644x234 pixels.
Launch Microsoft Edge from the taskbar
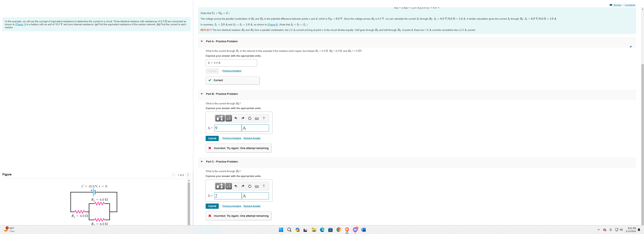[322, 230]
